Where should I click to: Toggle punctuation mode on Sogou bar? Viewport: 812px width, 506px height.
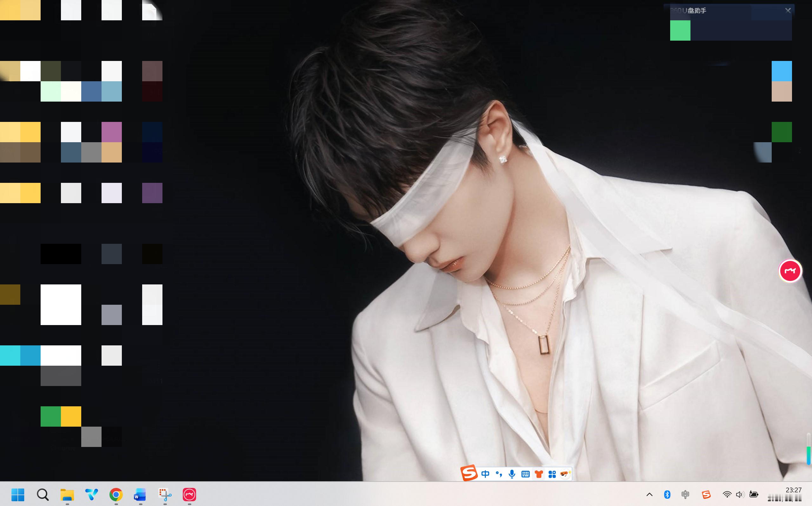click(x=498, y=474)
